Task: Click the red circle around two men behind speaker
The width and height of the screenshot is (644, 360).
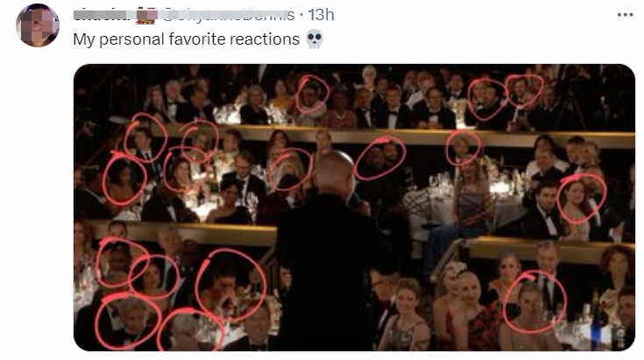Action: (x=380, y=159)
